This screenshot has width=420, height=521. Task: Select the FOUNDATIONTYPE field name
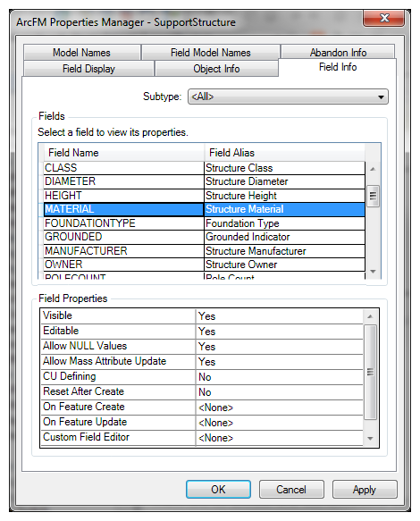tap(123, 223)
